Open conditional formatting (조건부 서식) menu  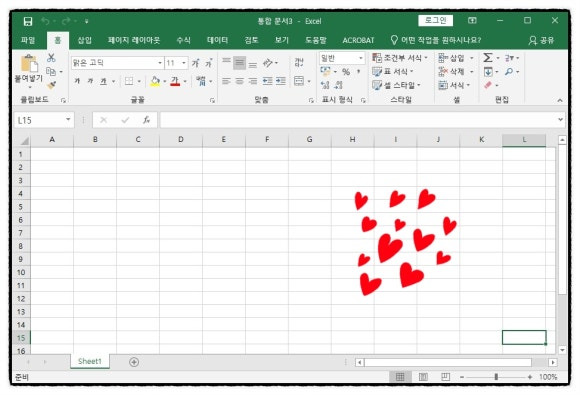pyautogui.click(x=400, y=58)
